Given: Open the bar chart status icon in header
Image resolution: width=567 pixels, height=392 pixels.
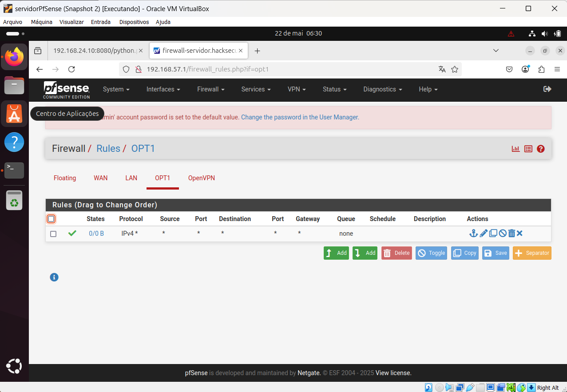Looking at the screenshot, I should (x=515, y=149).
